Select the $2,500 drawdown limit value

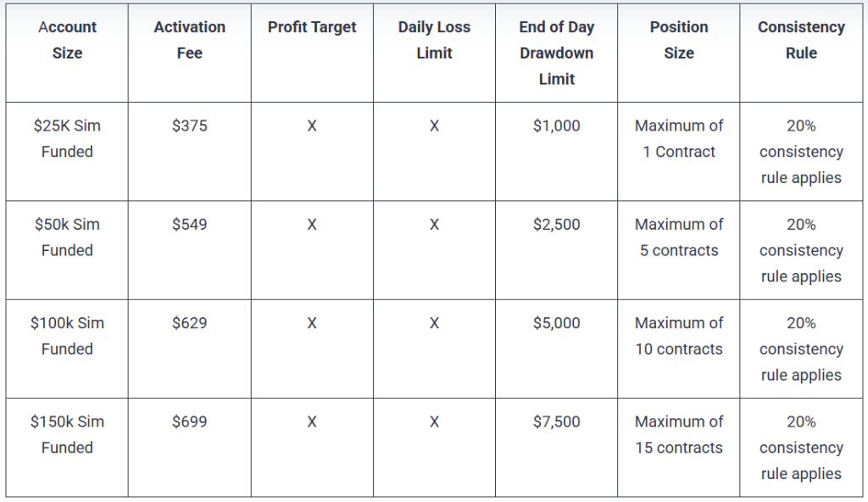tap(556, 225)
